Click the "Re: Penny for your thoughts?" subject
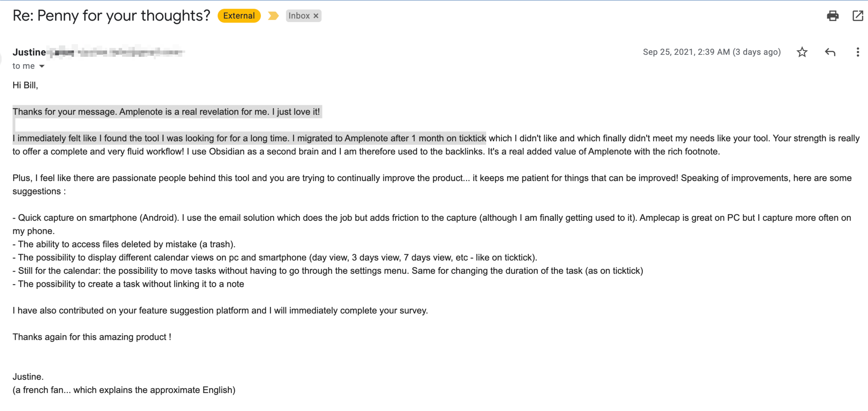 (111, 16)
